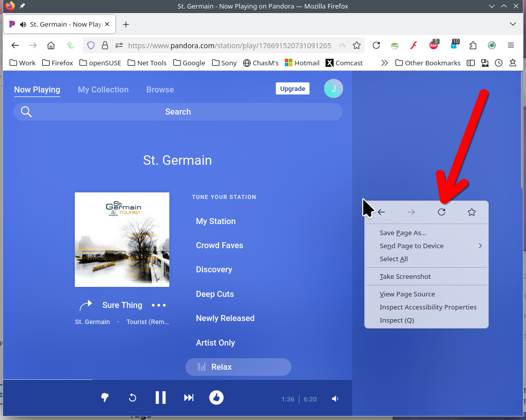This screenshot has width=526, height=420.
Task: Mute using the volume speaker icon
Action: 335,398
